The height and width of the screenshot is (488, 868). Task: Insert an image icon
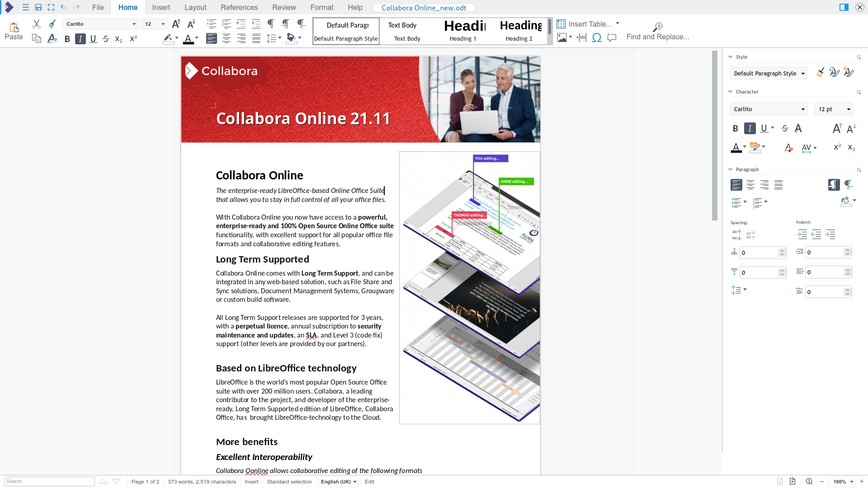[x=562, y=38]
